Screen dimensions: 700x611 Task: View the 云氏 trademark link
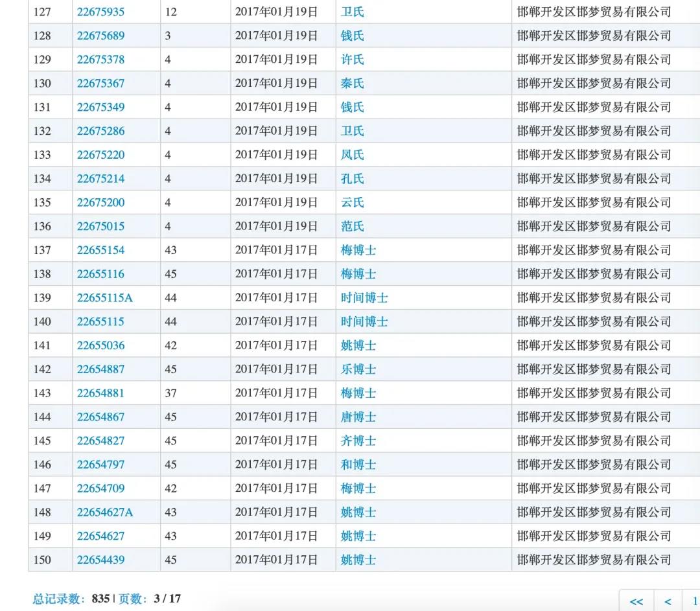353,203
